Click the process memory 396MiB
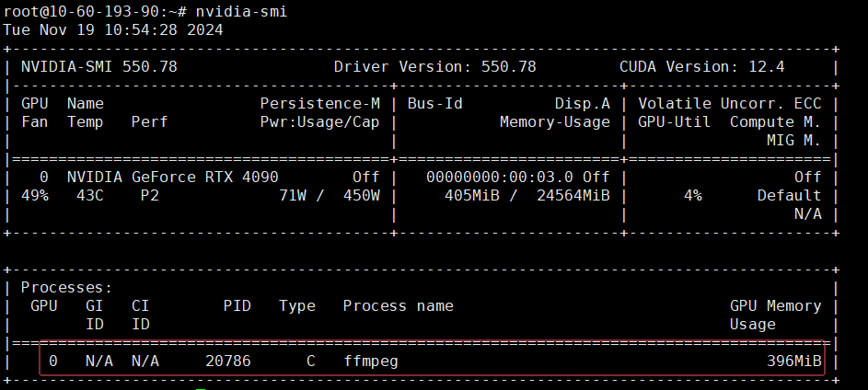The height and width of the screenshot is (390, 868). 793,361
